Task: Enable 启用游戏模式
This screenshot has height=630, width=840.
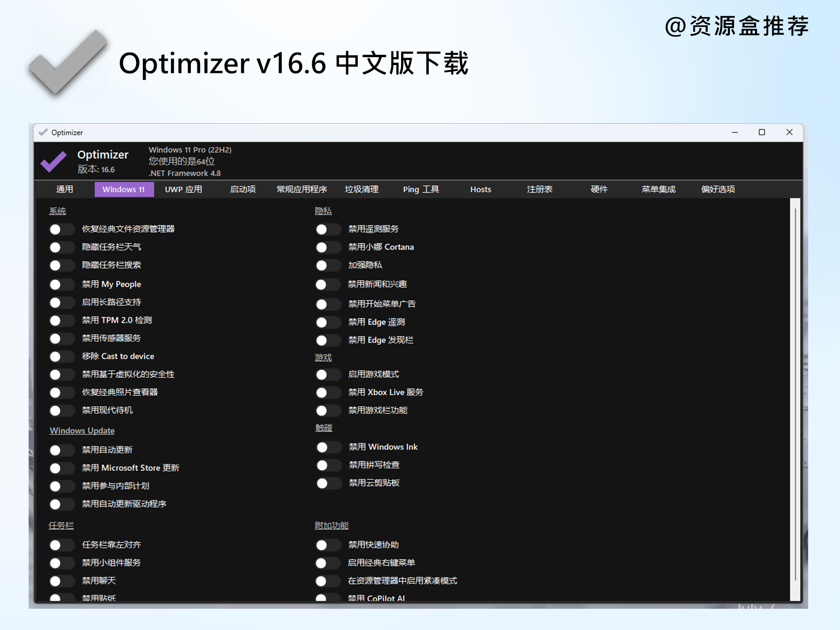Action: click(328, 374)
